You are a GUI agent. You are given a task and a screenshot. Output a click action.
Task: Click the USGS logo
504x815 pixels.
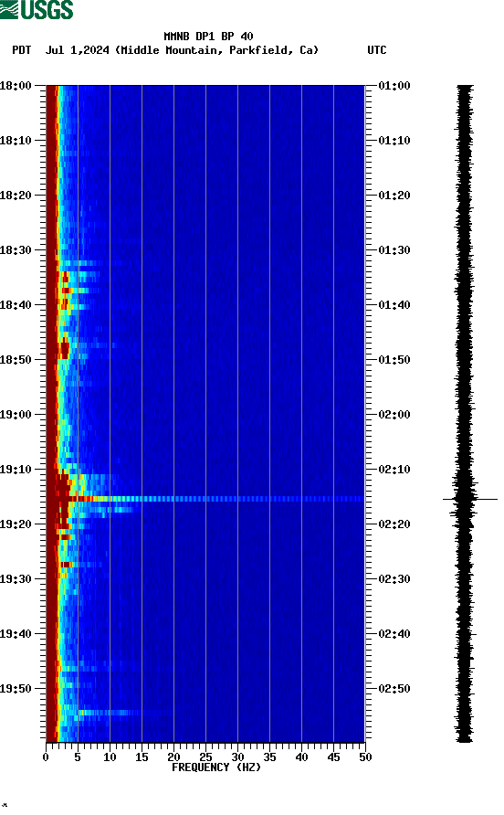pos(37,10)
